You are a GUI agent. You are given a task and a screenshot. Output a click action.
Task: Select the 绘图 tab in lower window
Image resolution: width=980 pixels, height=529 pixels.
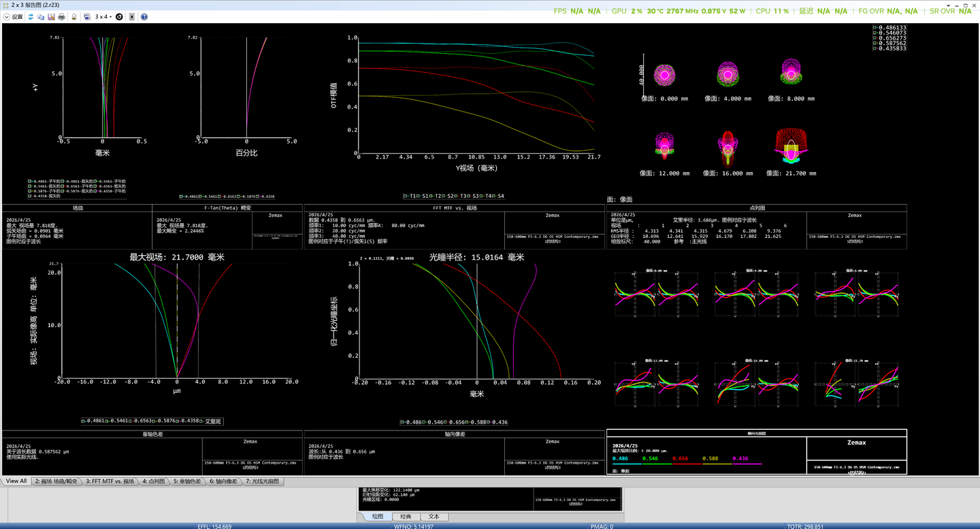point(377,517)
